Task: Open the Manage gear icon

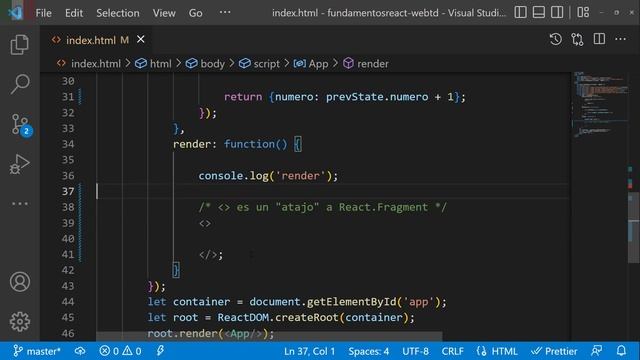Action: pyautogui.click(x=20, y=322)
